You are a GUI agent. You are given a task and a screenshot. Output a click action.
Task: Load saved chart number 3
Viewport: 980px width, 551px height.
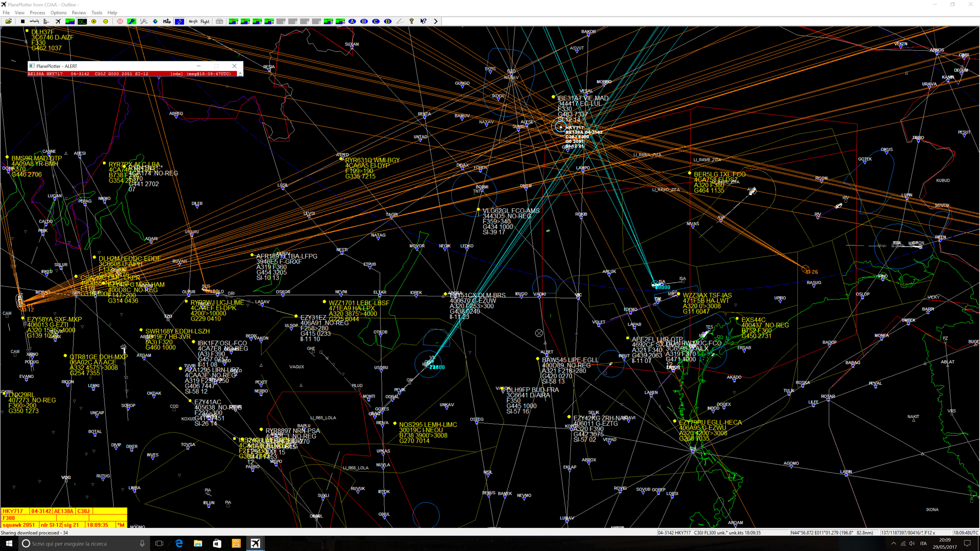pos(257,21)
